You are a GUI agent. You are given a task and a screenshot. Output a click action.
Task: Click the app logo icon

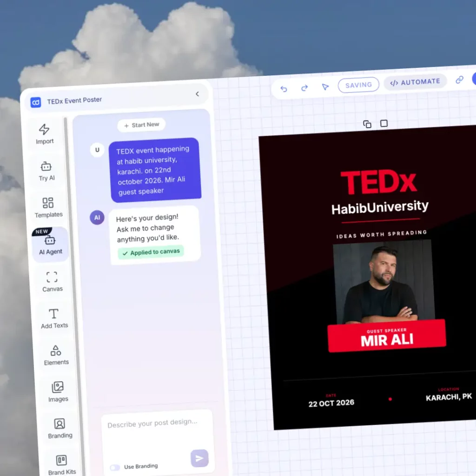coord(36,102)
